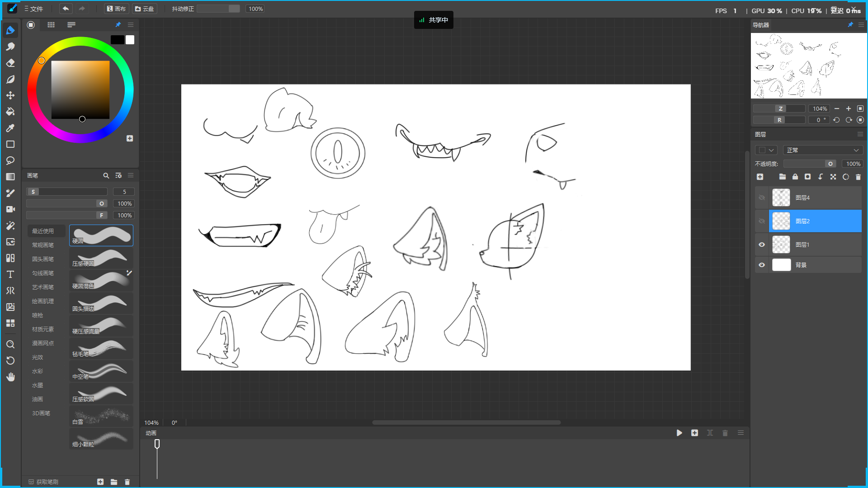The image size is (868, 488).
Task: Select the Gradient tool icon
Action: [x=10, y=177]
